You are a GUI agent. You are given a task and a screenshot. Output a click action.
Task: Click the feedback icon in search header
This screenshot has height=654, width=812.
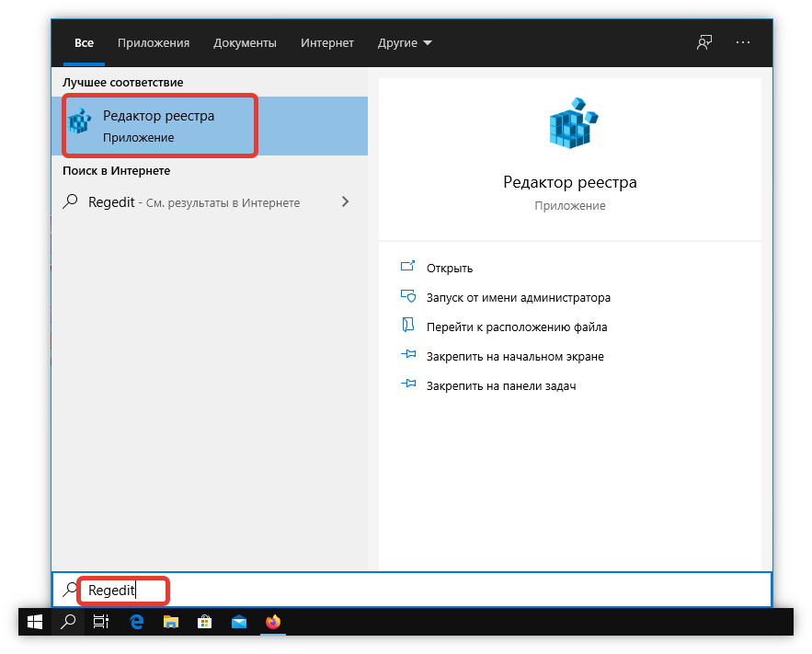(704, 43)
